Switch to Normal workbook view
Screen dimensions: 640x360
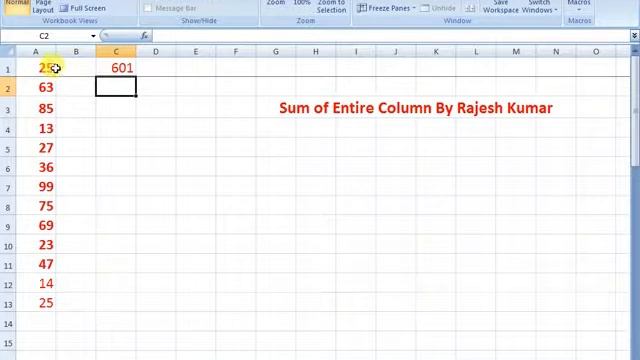click(17, 6)
